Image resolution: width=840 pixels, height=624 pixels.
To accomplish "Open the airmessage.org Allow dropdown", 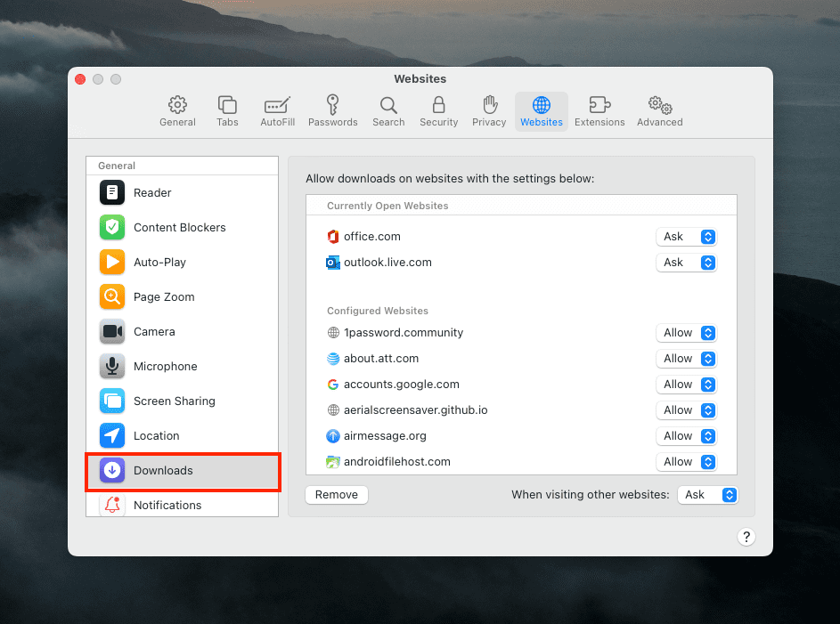I will click(x=686, y=435).
